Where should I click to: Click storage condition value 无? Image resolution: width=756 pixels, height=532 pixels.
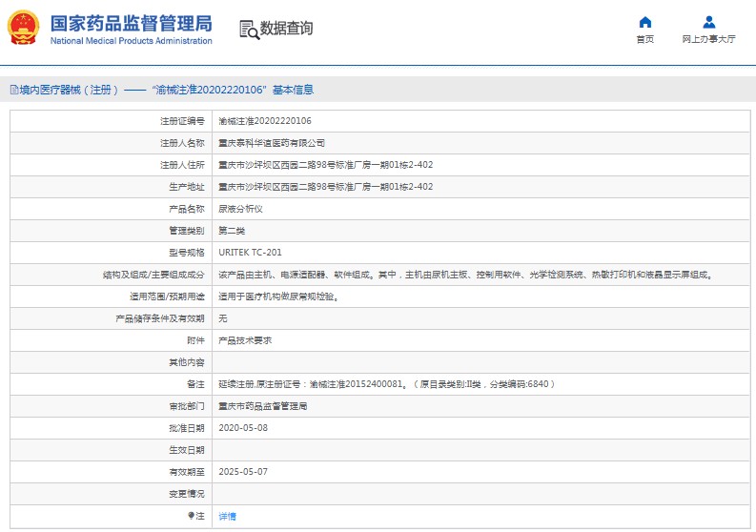click(x=223, y=318)
